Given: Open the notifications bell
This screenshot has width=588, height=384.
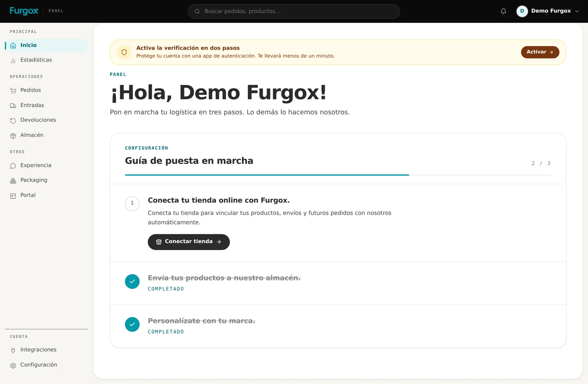Looking at the screenshot, I should pyautogui.click(x=503, y=11).
